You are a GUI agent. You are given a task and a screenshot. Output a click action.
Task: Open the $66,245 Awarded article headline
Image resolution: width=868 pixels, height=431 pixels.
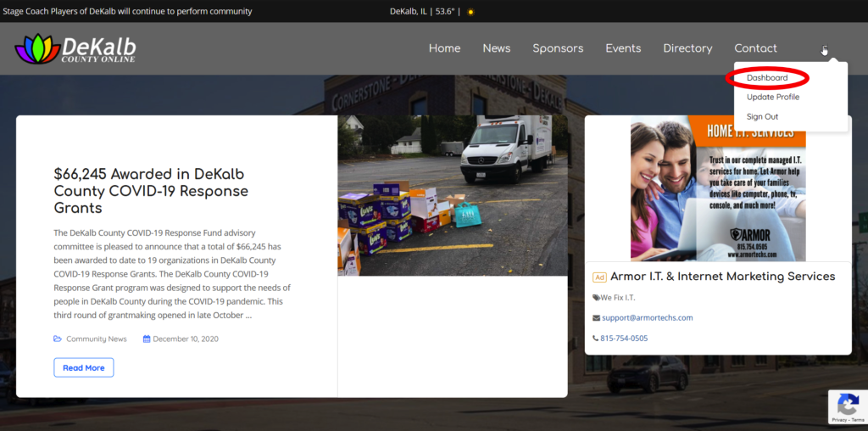point(151,191)
